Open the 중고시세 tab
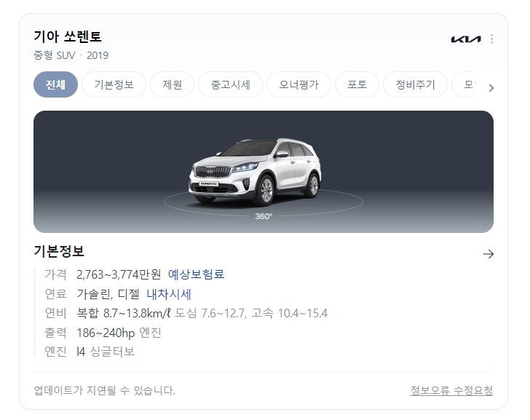The image size is (530, 420). (231, 84)
